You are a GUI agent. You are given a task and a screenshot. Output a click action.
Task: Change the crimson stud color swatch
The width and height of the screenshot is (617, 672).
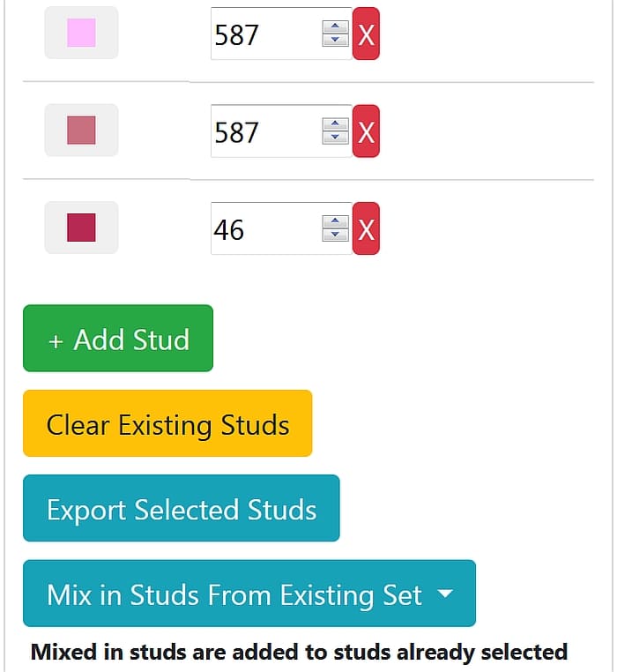81,228
